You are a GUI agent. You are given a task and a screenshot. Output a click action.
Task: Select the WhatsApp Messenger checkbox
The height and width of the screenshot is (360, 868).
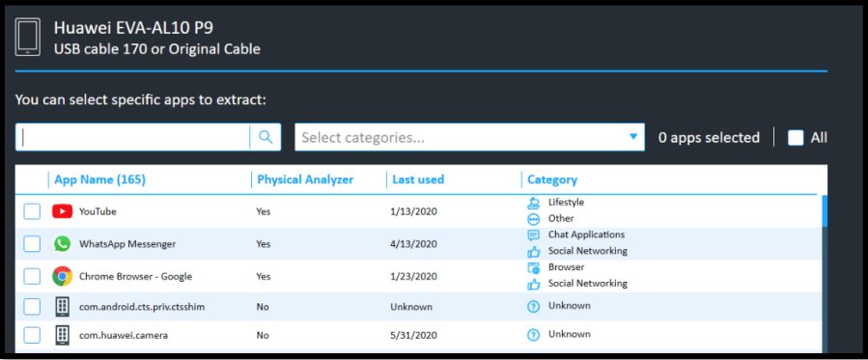32,244
